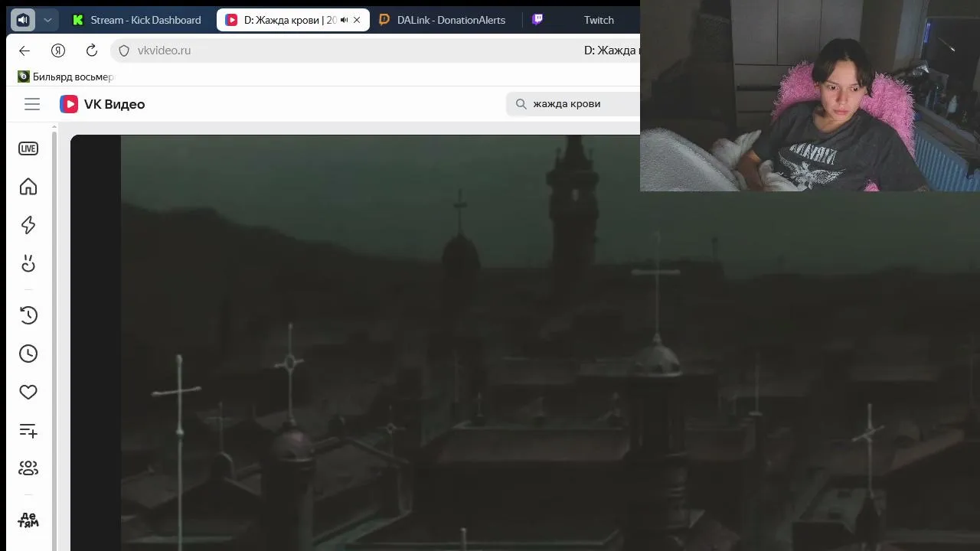Go to VK Video home via house icon
The width and height of the screenshot is (980, 551).
tap(28, 187)
